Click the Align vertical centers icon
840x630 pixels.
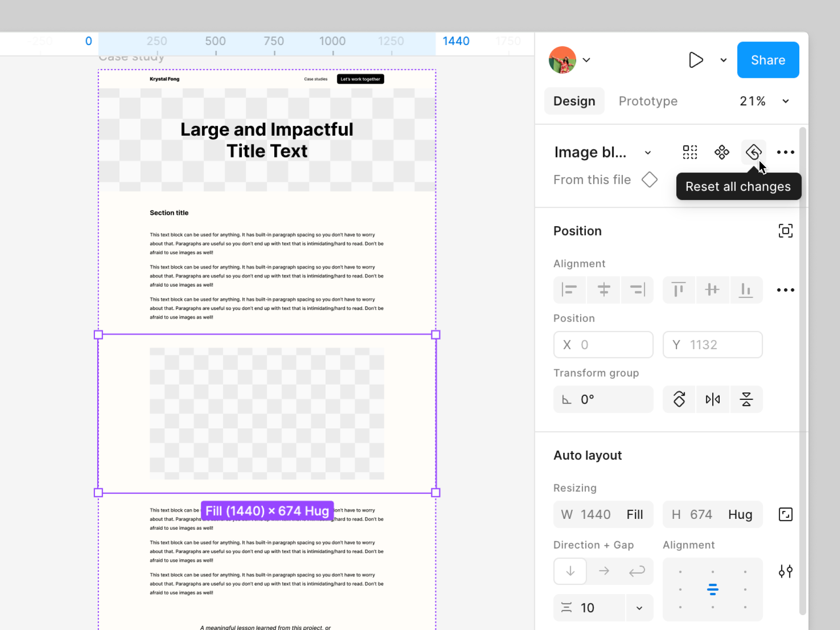712,290
